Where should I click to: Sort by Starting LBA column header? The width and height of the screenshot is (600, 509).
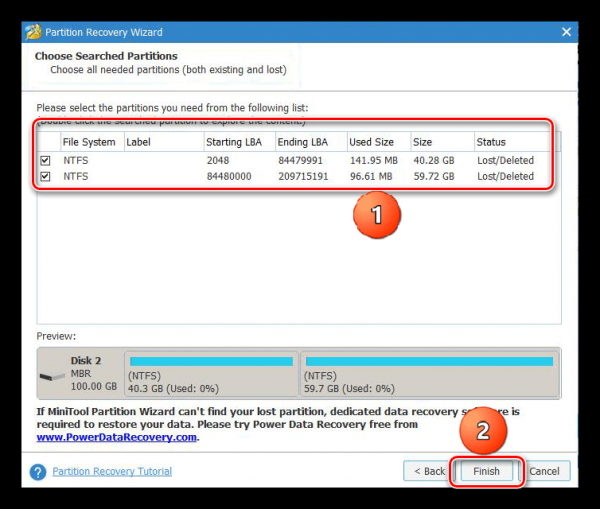point(239,142)
